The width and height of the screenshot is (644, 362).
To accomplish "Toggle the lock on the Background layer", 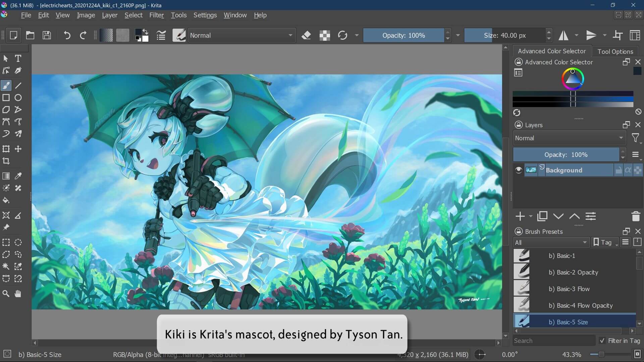I will 618,170.
